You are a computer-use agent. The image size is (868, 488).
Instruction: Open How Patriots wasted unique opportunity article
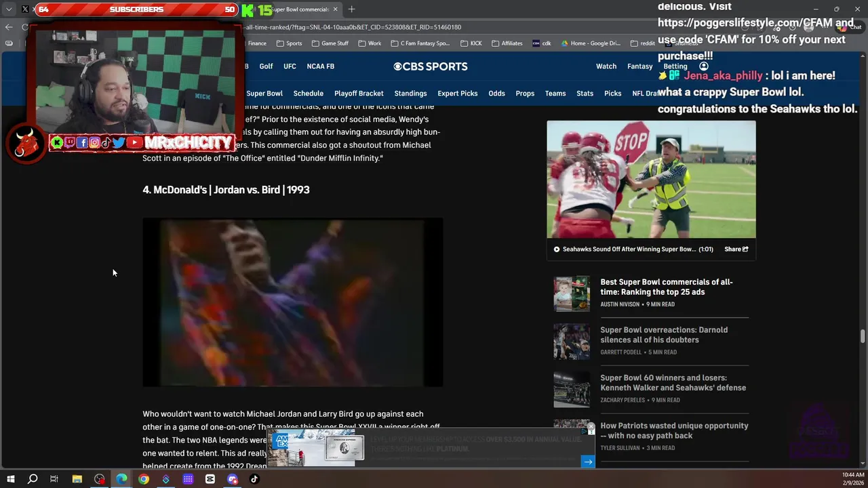point(674,430)
